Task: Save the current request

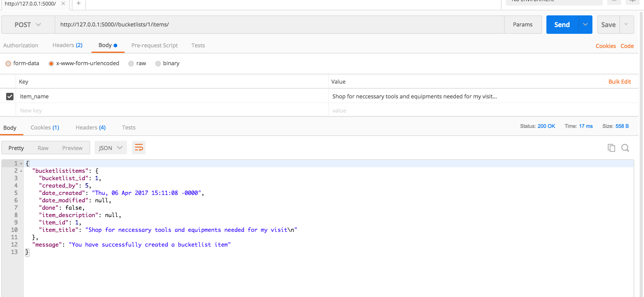Action: (x=608, y=25)
